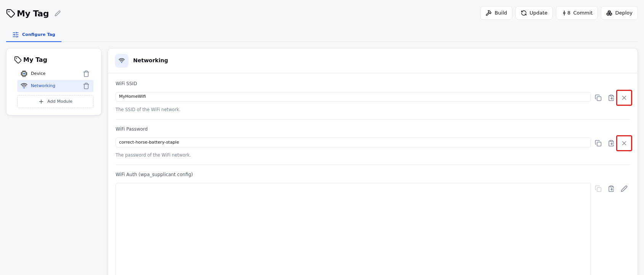Click the Build button
The height and width of the screenshot is (275, 644).
coord(496,13)
